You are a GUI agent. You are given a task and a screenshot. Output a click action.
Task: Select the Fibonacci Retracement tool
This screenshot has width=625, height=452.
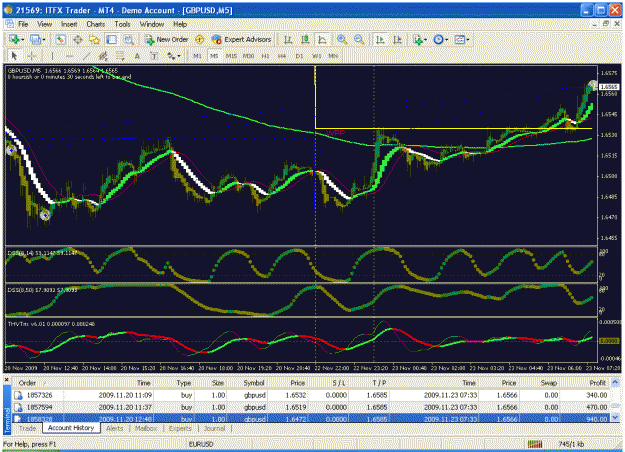pyautogui.click(x=120, y=56)
